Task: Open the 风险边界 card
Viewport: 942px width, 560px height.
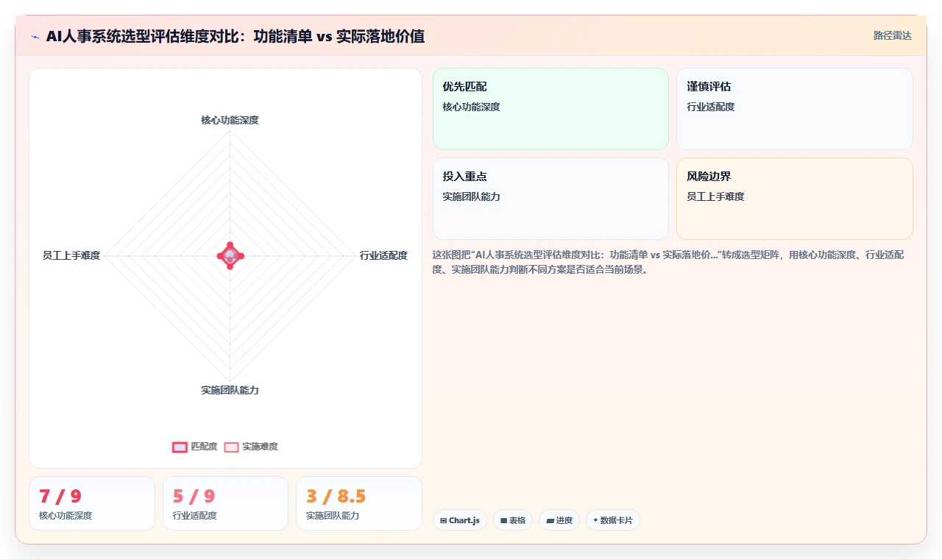Action: click(x=795, y=199)
